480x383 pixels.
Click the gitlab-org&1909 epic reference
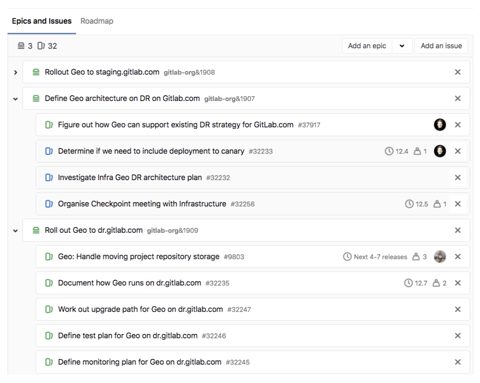[x=172, y=230]
